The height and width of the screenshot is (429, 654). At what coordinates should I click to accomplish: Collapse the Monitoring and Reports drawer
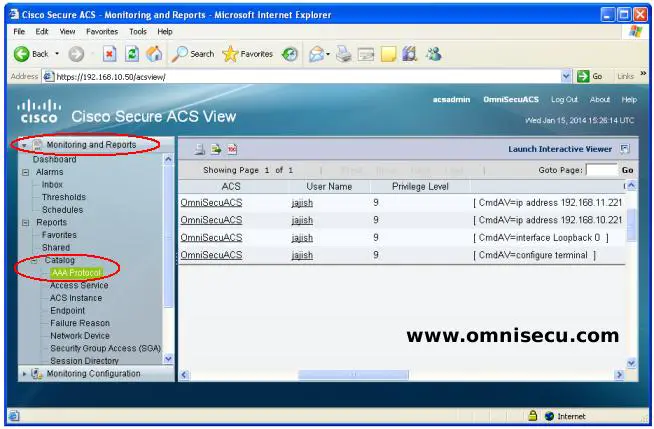(x=24, y=145)
